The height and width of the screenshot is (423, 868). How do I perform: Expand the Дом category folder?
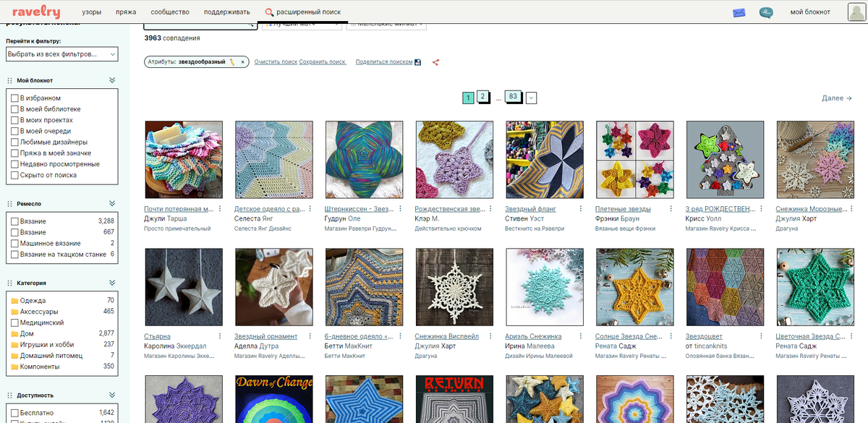pos(14,333)
